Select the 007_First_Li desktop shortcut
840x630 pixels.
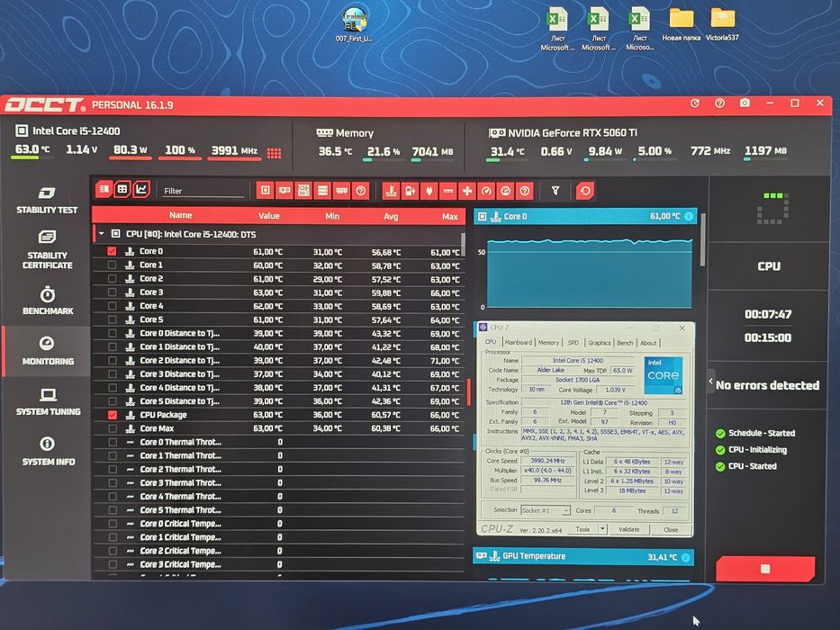click(354, 24)
